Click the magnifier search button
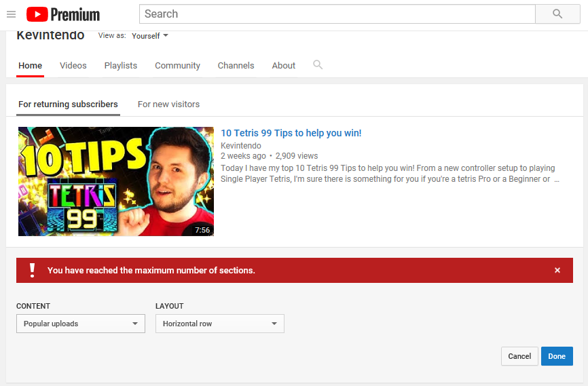The image size is (588, 386). coord(557,14)
